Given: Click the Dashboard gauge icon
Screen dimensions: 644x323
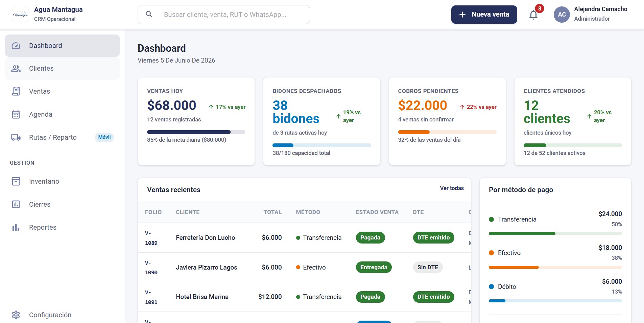Looking at the screenshot, I should [x=16, y=46].
